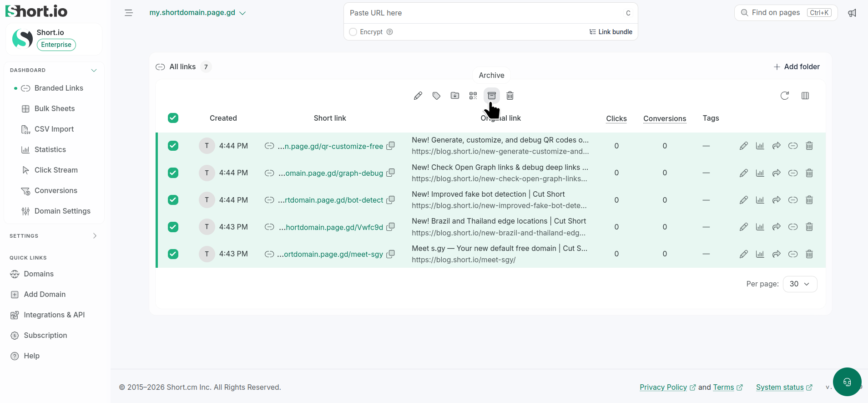Uncheck the bot-detect link row checkbox

(x=173, y=200)
